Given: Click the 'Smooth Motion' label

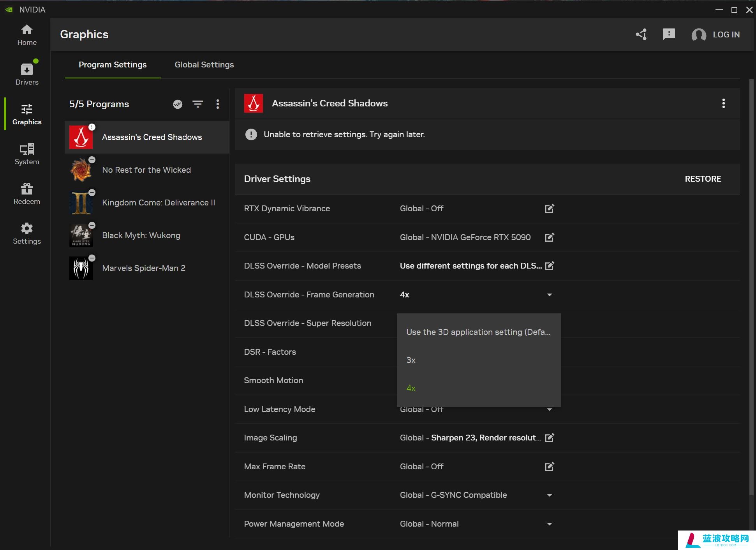Looking at the screenshot, I should tap(273, 380).
